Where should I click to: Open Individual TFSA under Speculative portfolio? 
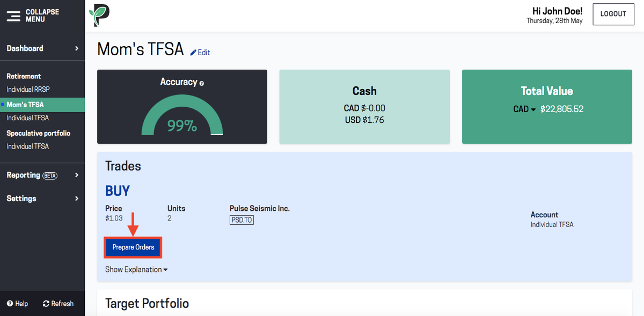click(27, 146)
